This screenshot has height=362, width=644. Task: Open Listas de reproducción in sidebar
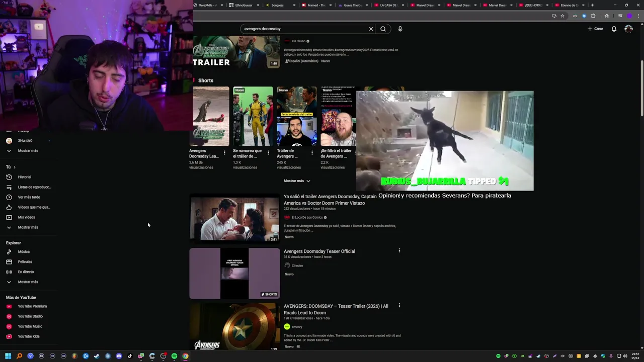pos(28,187)
